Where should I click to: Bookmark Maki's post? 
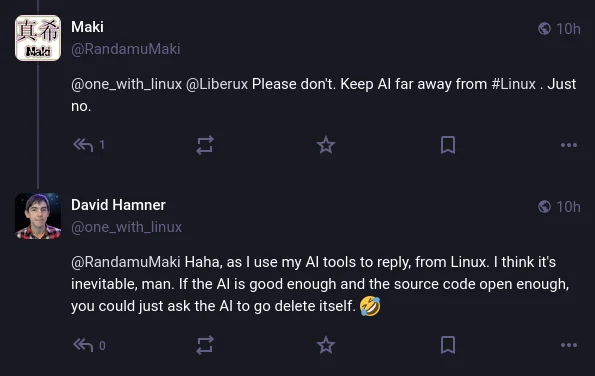(x=448, y=145)
